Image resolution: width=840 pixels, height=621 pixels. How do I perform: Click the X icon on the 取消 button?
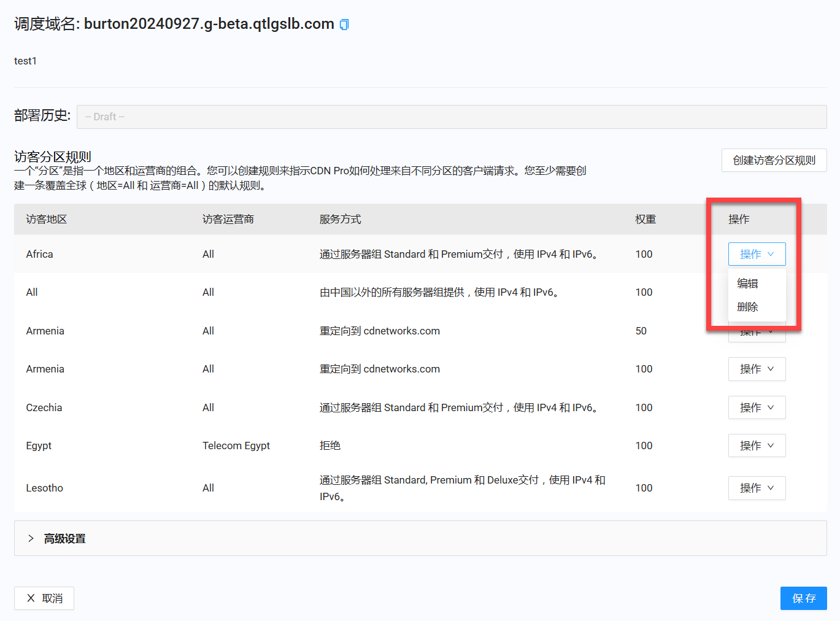(x=31, y=598)
